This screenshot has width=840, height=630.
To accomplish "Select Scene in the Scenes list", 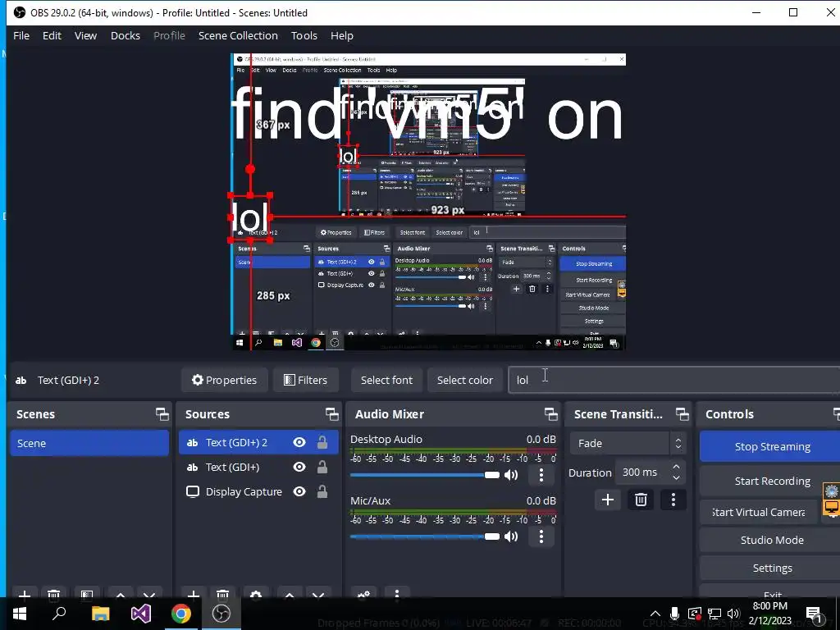I will pyautogui.click(x=89, y=443).
